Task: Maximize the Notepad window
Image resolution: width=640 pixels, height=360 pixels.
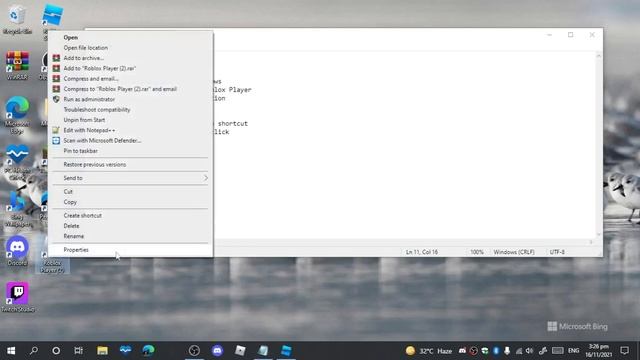Action: click(571, 35)
